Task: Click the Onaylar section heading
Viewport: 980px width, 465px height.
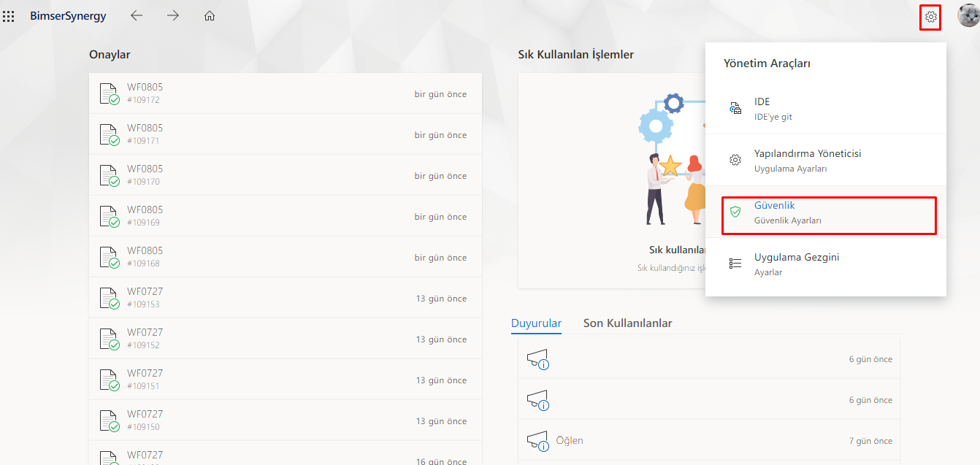Action: click(x=110, y=55)
